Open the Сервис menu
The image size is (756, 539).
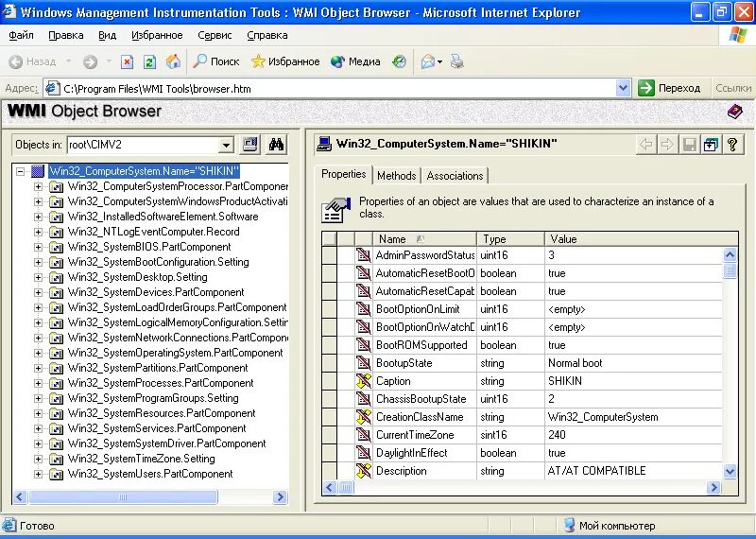coord(215,35)
